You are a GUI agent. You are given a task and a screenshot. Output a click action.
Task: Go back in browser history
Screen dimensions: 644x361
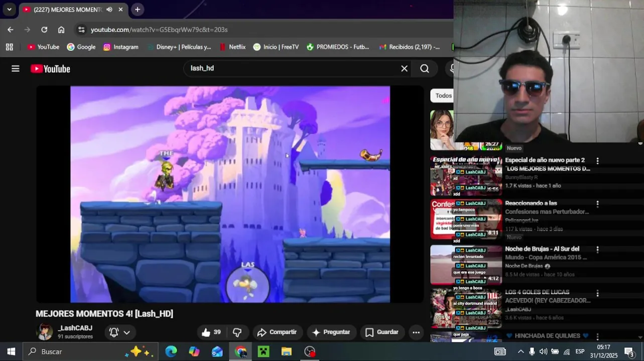click(11, 30)
